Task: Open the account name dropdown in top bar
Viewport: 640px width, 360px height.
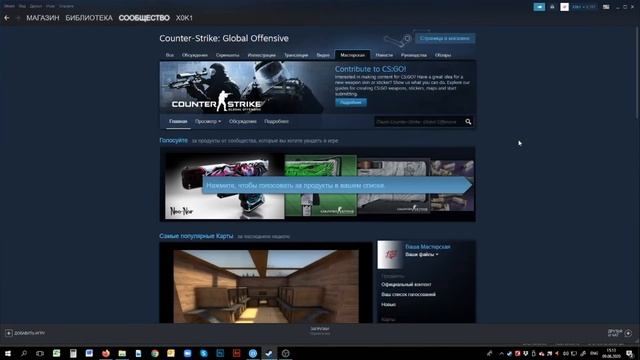Action: point(584,7)
